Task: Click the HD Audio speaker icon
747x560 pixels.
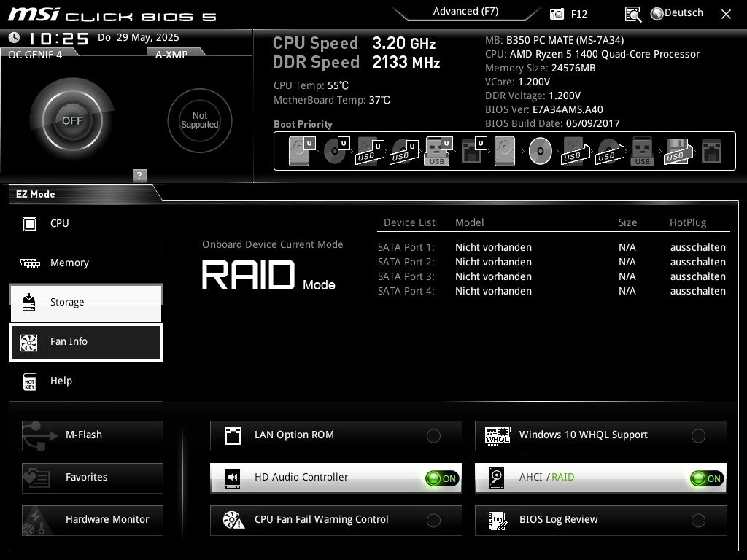Action: 233,478
